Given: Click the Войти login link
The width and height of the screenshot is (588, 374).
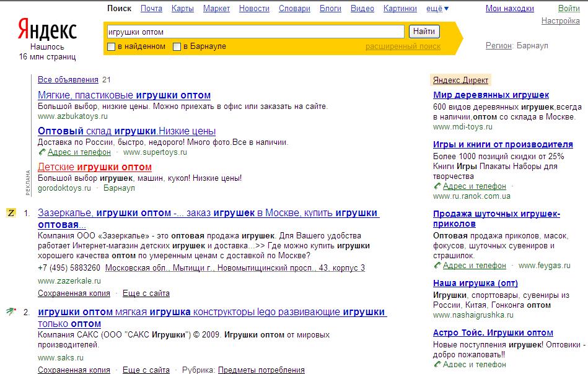Looking at the screenshot, I should (x=569, y=9).
